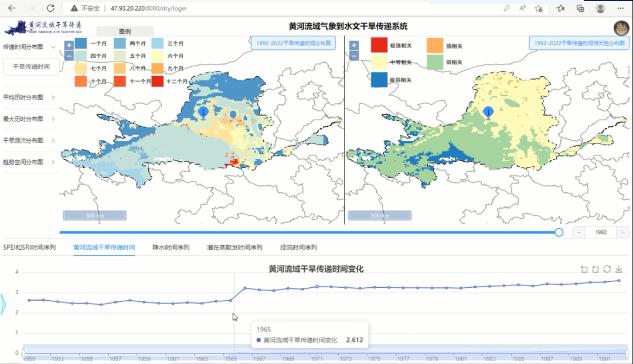Image resolution: width=633 pixels, height=364 pixels.
Task: Click chart zoom reset tool icon
Action: click(x=595, y=269)
